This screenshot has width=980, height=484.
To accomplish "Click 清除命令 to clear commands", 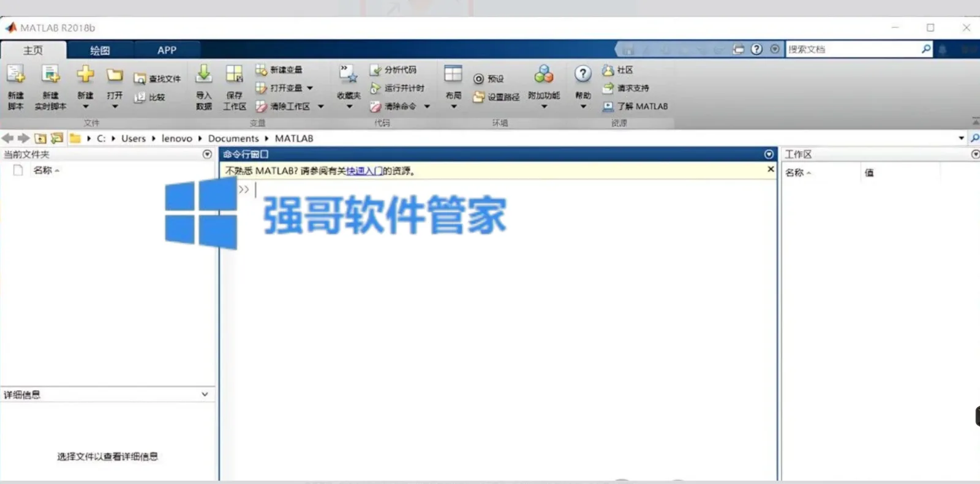I will coord(393,107).
